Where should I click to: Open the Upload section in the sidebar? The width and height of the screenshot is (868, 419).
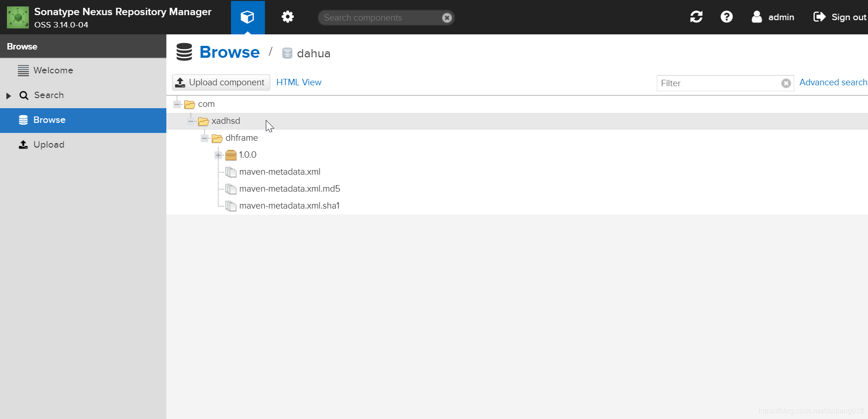click(x=49, y=144)
